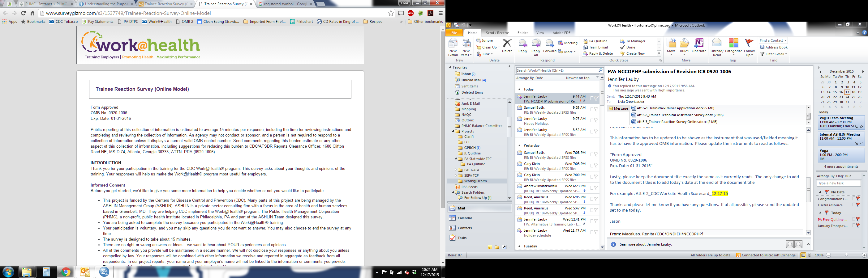Forward the selected email

pos(550,46)
